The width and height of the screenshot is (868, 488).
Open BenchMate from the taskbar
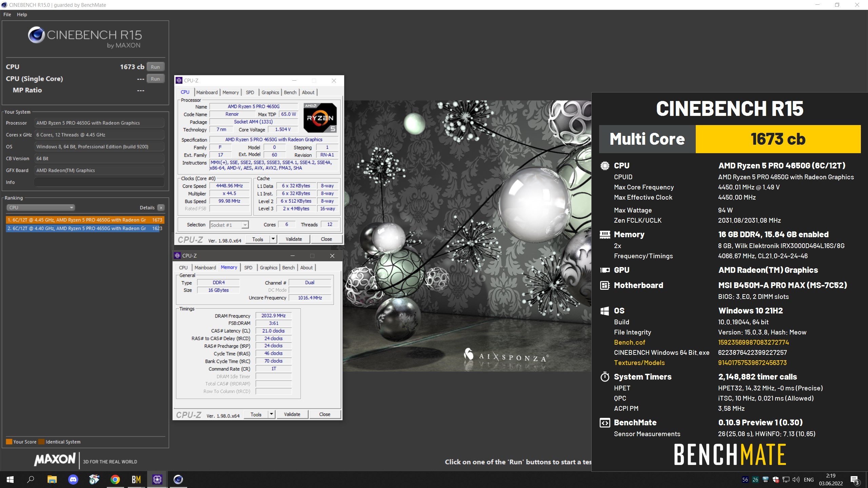136,480
